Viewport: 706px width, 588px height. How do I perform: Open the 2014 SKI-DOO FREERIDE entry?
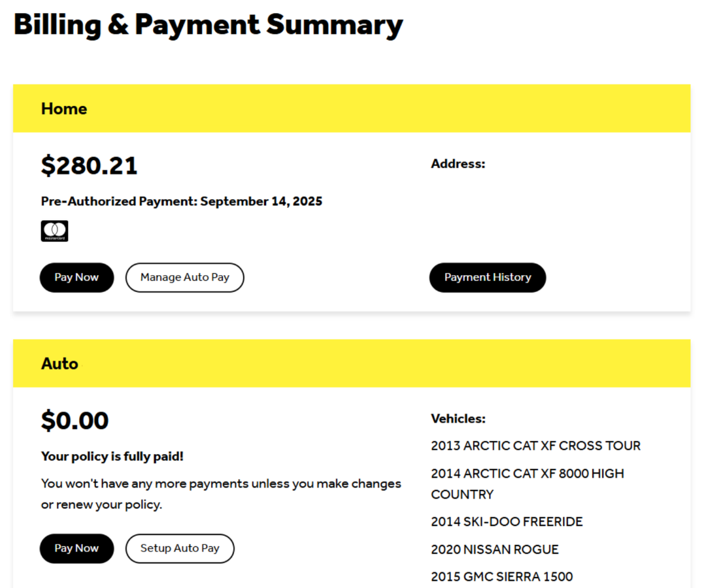(507, 521)
